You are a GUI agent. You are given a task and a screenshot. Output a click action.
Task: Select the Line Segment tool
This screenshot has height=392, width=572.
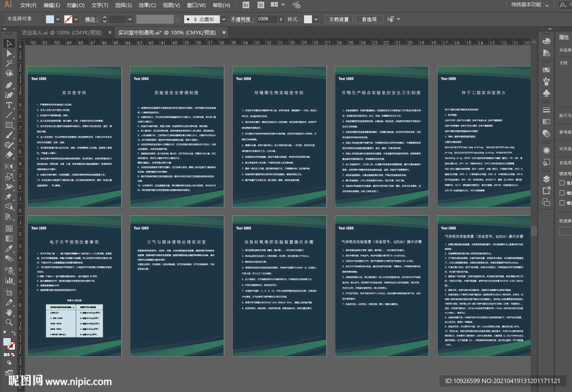(9, 115)
